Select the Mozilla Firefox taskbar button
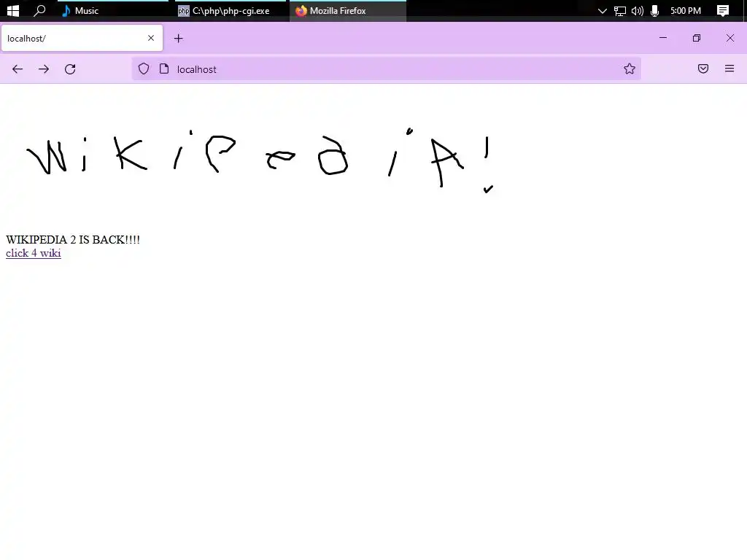747x560 pixels. [x=348, y=10]
